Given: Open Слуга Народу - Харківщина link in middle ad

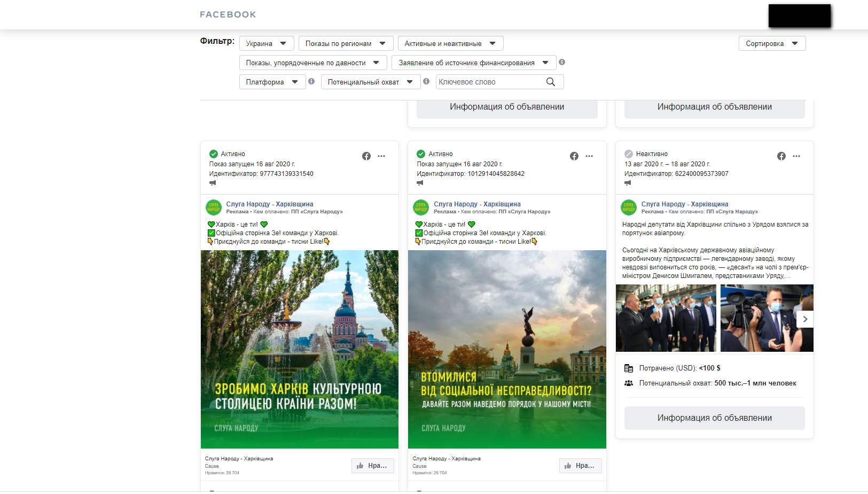Looking at the screenshot, I should [x=477, y=204].
